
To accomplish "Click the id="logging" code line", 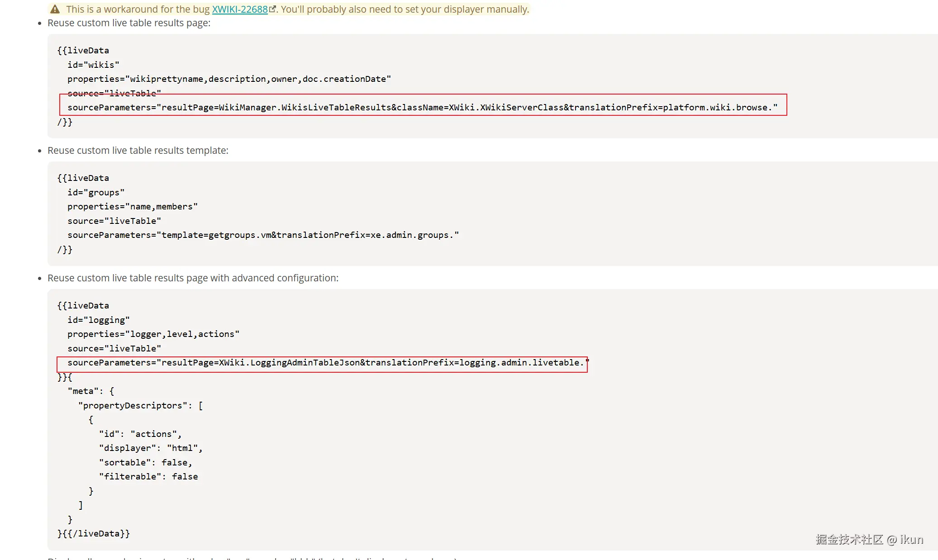I will (99, 320).
